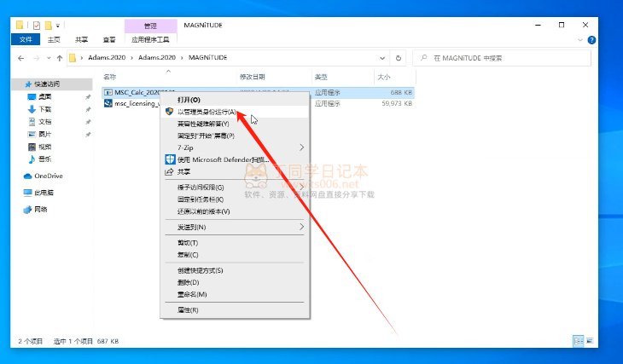Image resolution: width=623 pixels, height=364 pixels.
Task: Click the search magnifier icon
Action: [x=423, y=58]
